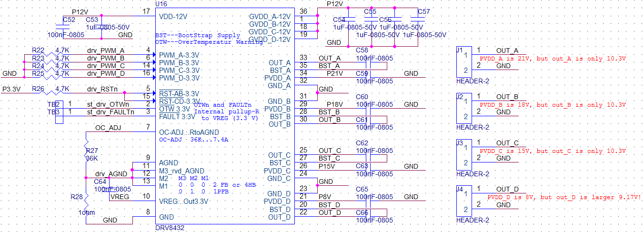Select the '2 FB or 4HB' mode note
The height and width of the screenshot is (232, 644).
tap(235, 184)
